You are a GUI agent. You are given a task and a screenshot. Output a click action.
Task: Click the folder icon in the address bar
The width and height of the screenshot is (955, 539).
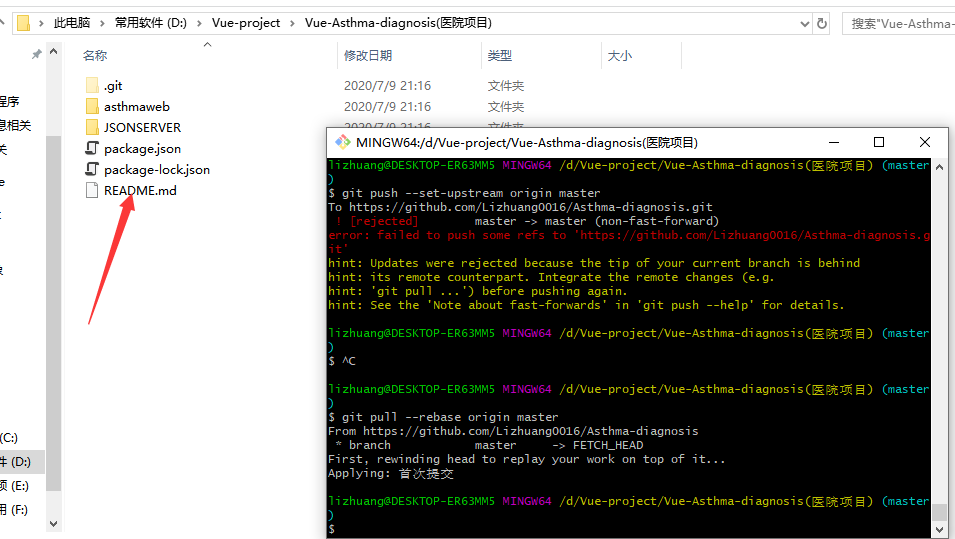coord(23,23)
